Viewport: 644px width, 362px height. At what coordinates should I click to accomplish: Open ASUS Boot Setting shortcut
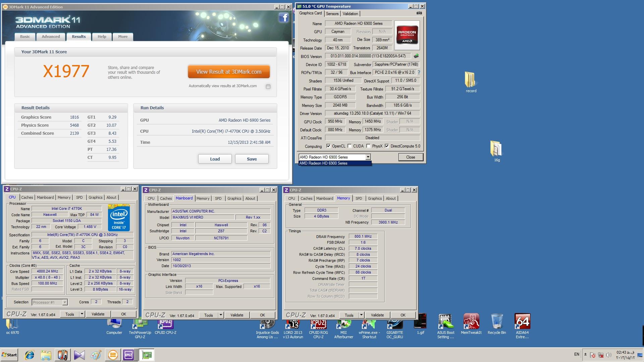point(446,326)
